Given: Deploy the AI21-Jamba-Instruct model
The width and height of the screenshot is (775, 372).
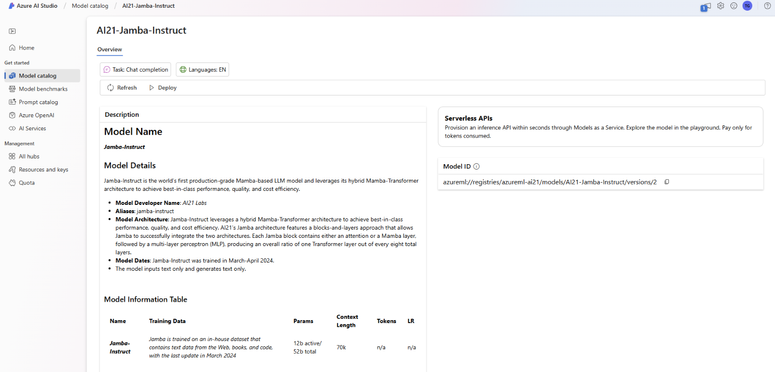Looking at the screenshot, I should coord(163,87).
